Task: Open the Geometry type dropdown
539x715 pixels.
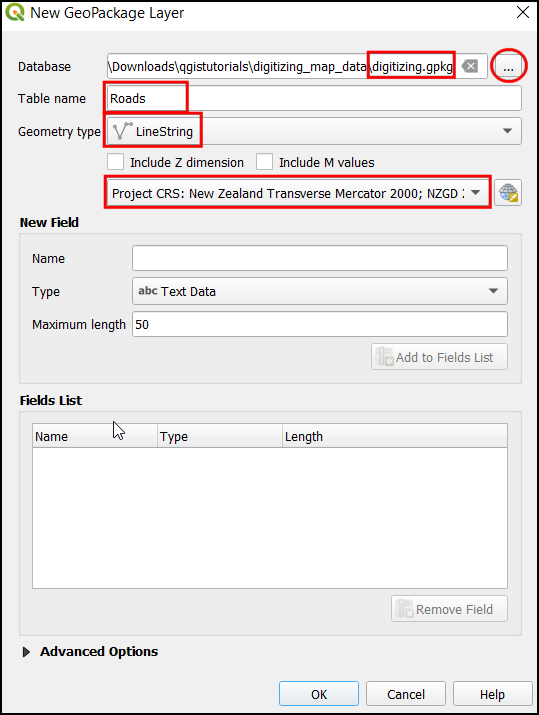Action: [x=314, y=131]
